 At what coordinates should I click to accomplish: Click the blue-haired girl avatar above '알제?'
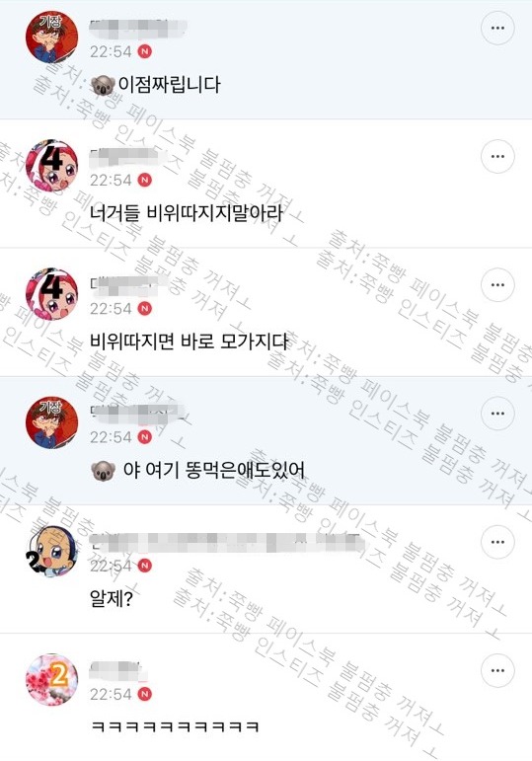(51, 551)
